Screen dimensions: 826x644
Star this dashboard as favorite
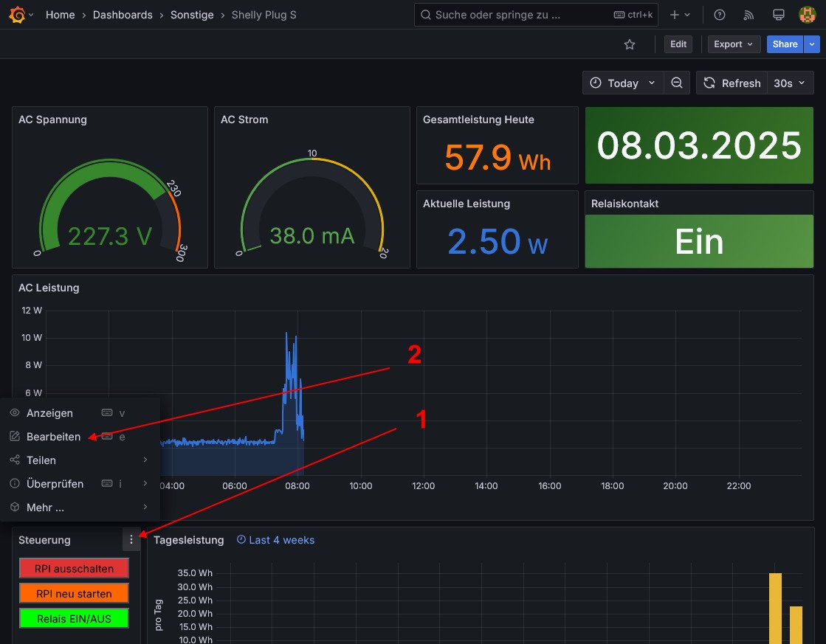(630, 44)
